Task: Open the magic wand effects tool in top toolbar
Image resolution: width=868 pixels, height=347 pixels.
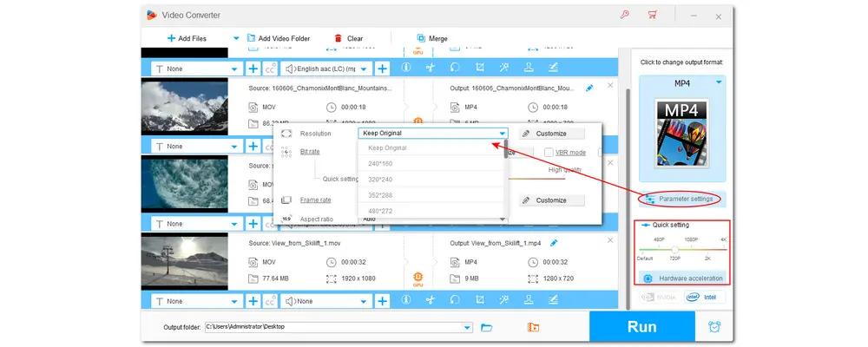Action: (x=503, y=68)
